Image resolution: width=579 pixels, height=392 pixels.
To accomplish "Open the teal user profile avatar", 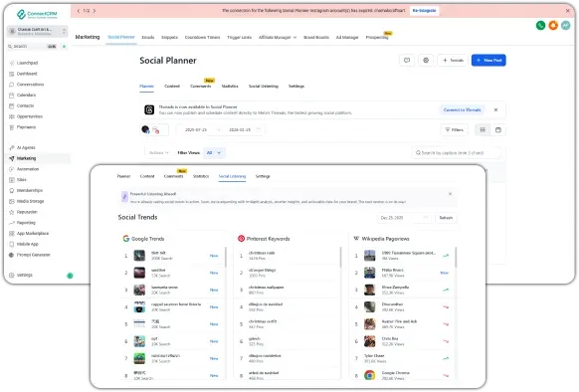I will click(565, 26).
